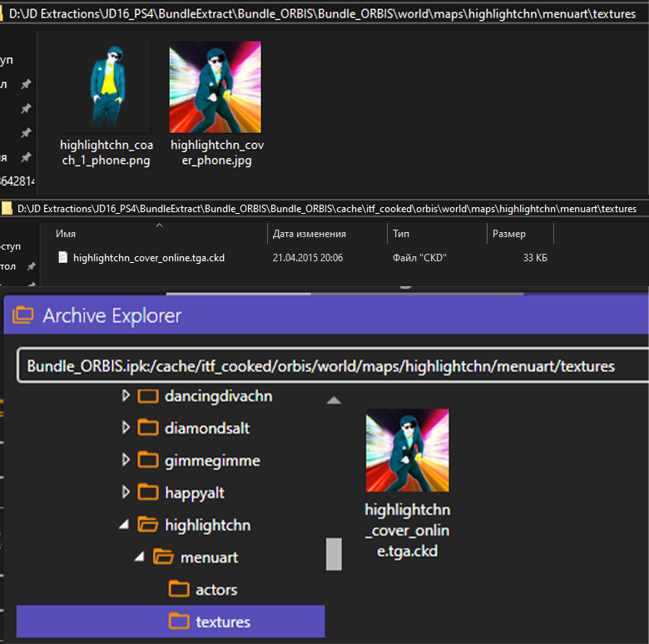
Task: Click the topmost pin icon in the top Explorer sidebar
Action: [x=26, y=84]
